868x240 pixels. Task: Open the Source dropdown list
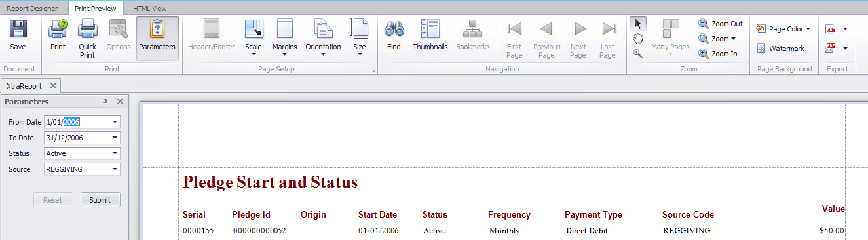coord(115,169)
